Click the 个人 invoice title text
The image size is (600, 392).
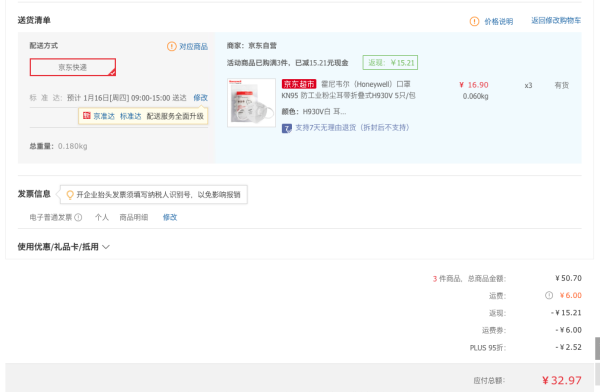(x=102, y=217)
